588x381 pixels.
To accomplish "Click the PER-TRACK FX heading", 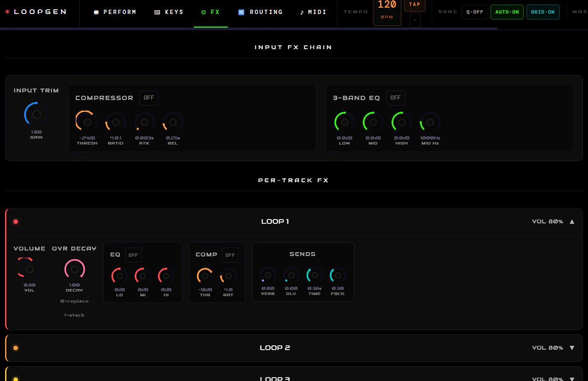I will click(x=293, y=181).
